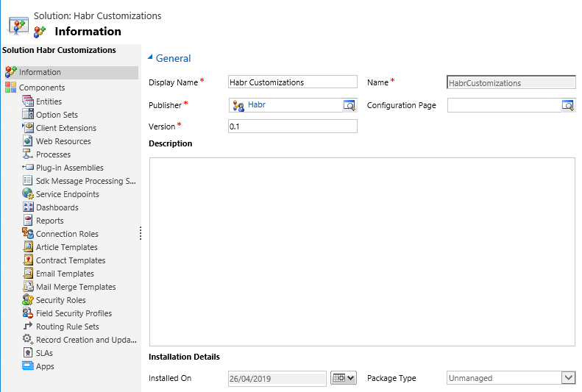The width and height of the screenshot is (582, 392).
Task: Open Client Extensions node
Action: pyautogui.click(x=66, y=128)
